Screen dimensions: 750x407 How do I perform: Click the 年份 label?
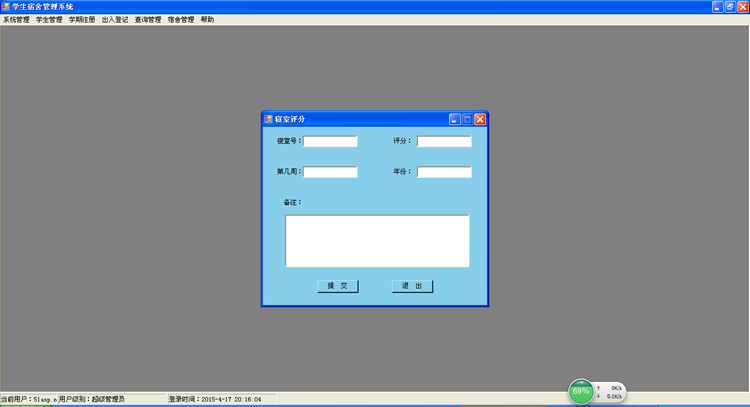(x=402, y=172)
